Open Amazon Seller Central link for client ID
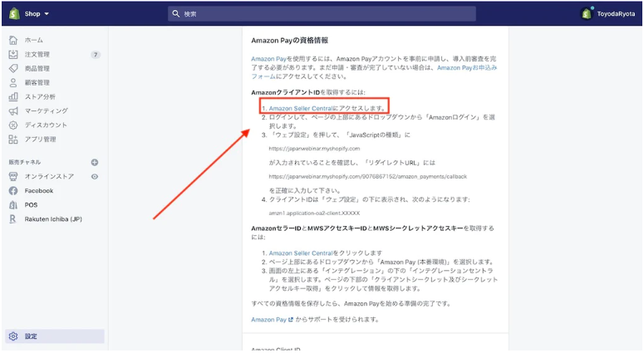The width and height of the screenshot is (644, 353). tap(301, 108)
